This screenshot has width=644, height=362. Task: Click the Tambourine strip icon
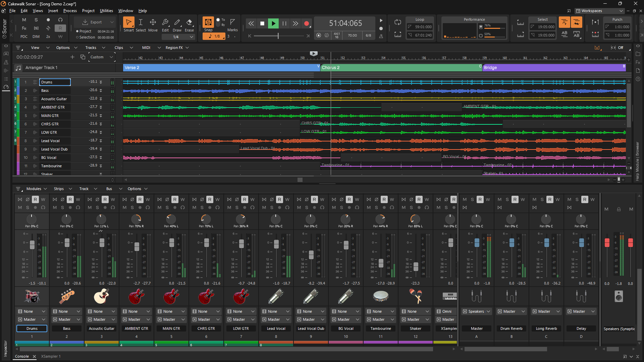(x=381, y=296)
